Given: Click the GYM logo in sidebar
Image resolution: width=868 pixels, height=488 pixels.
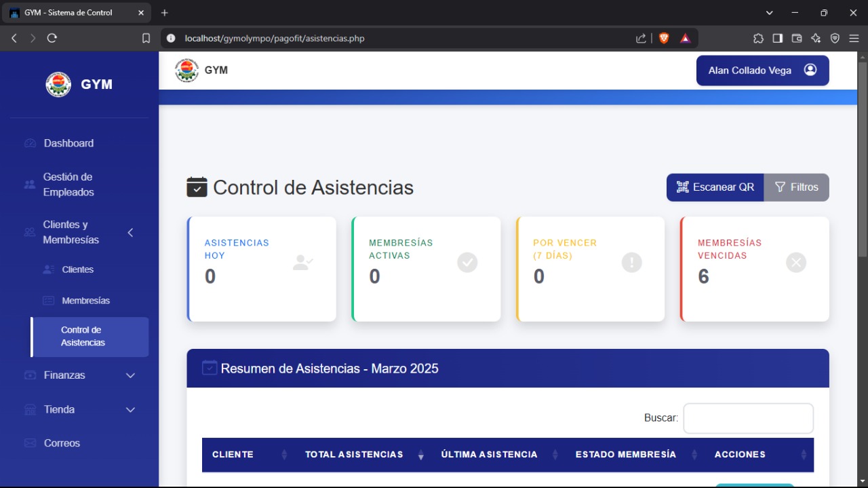Looking at the screenshot, I should [x=79, y=85].
